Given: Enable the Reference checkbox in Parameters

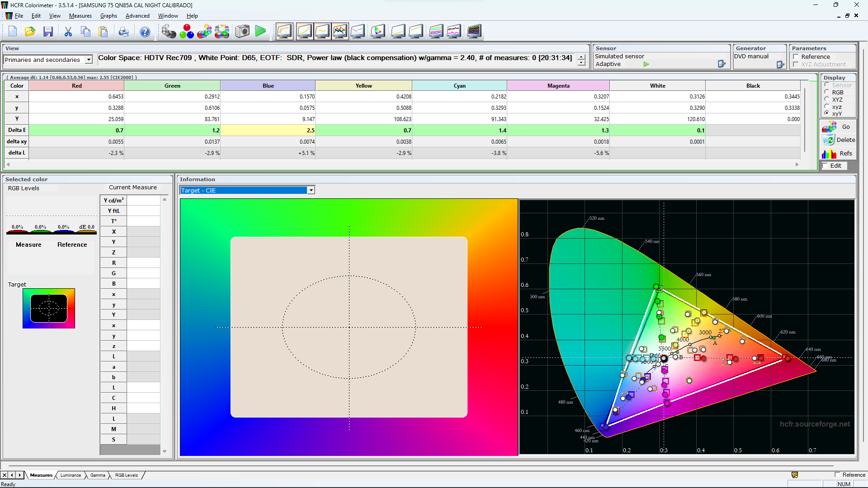Looking at the screenshot, I should (x=796, y=57).
